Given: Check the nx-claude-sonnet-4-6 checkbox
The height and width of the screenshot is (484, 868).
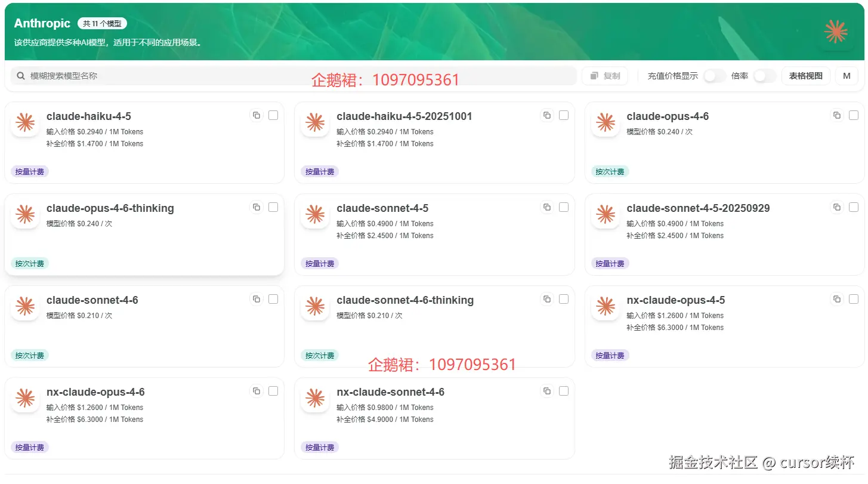Looking at the screenshot, I should coord(564,391).
